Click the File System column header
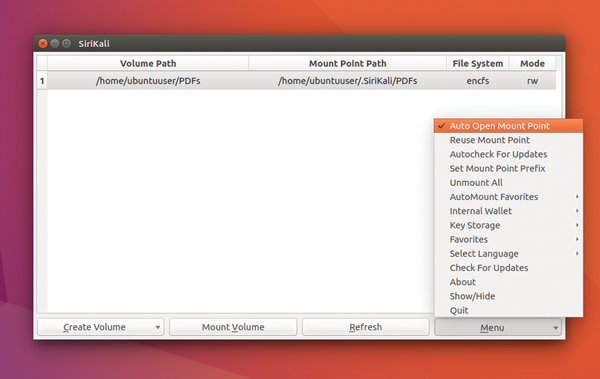The width and height of the screenshot is (600, 379). (x=478, y=63)
